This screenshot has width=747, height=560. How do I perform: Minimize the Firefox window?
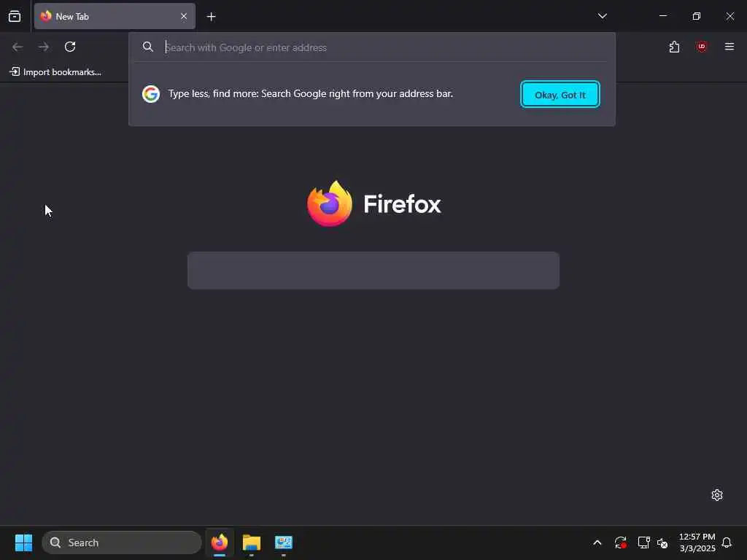[662, 16]
